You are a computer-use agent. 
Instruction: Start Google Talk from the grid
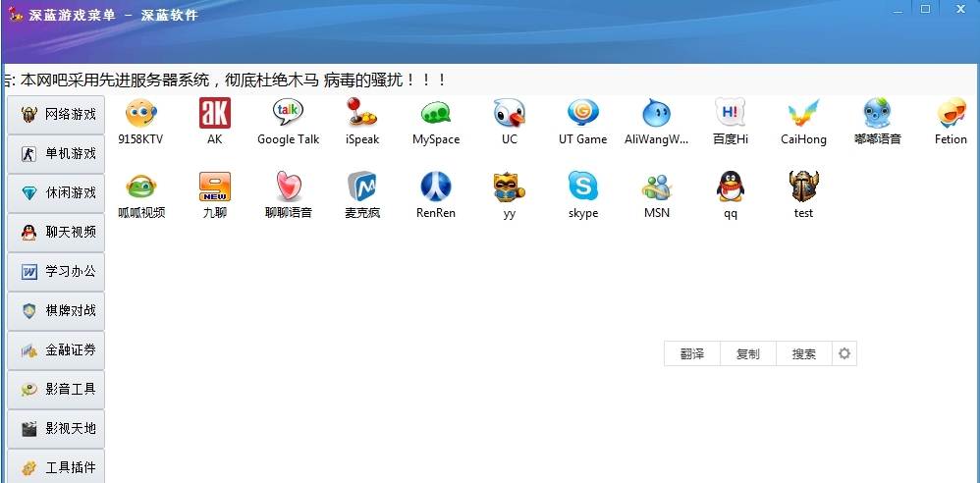point(288,113)
